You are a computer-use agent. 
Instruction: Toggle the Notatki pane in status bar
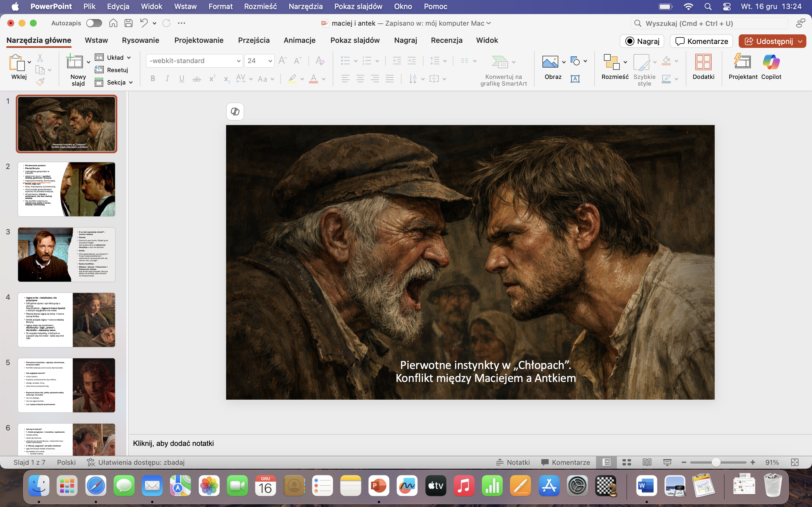click(513, 462)
